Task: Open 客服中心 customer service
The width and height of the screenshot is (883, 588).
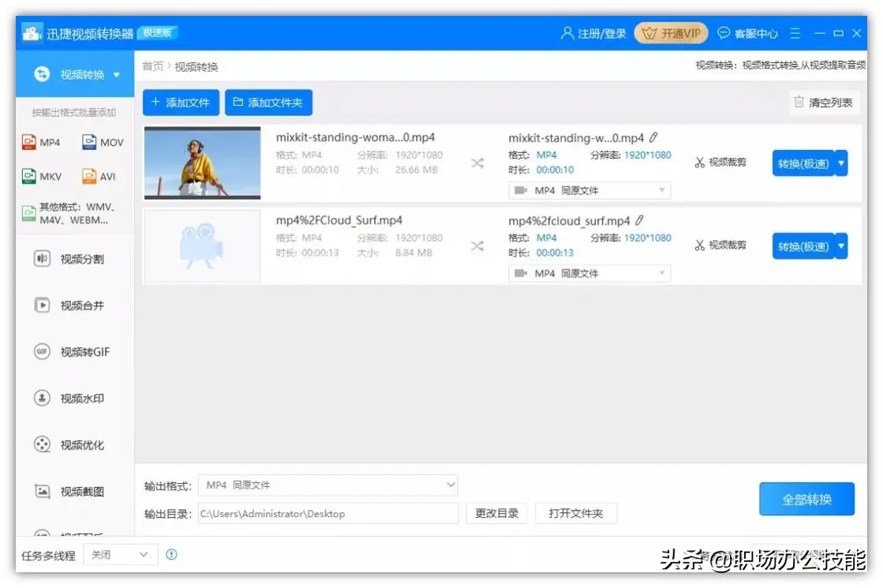Action: coord(750,33)
